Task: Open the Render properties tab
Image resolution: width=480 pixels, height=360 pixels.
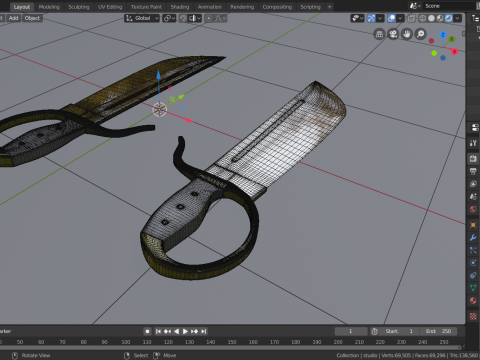Action: [473, 158]
